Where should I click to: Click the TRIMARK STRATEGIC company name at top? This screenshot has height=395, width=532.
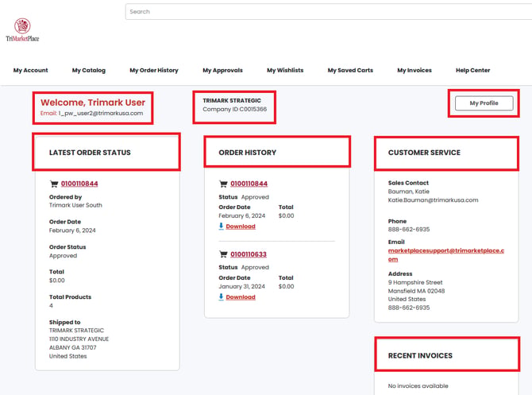[x=232, y=100]
